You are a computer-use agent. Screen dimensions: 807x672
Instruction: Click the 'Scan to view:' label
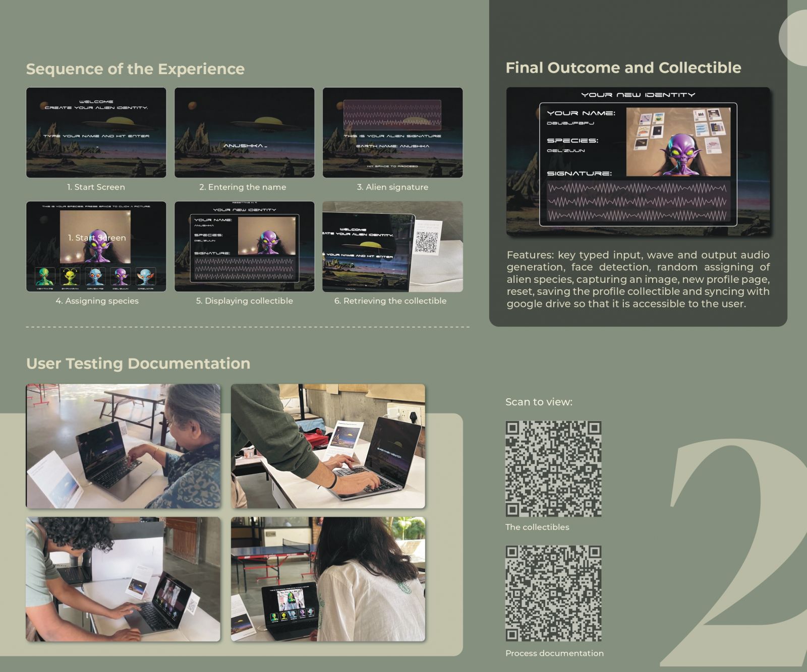click(539, 402)
